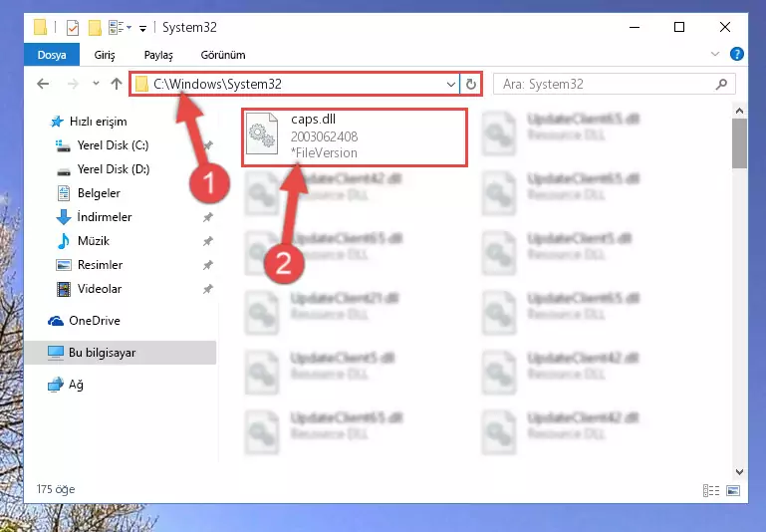Screen dimensions: 766x532
Task: Open recent locations dropdown arrow
Action: (96, 84)
